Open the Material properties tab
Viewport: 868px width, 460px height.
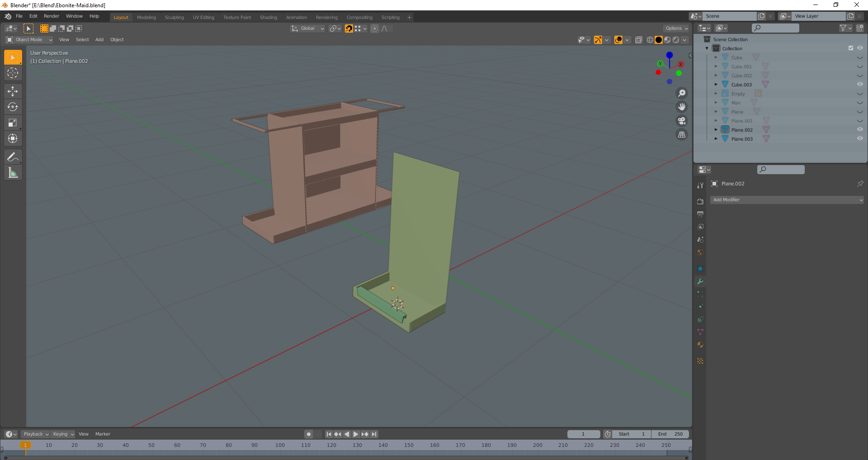[x=700, y=345]
